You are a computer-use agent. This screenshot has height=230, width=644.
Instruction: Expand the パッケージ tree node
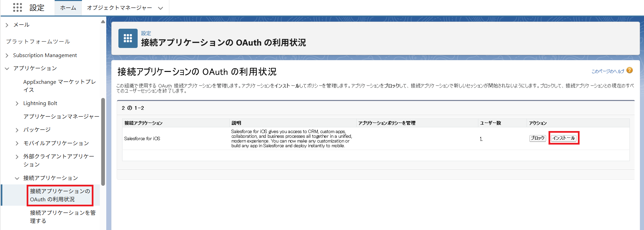(x=17, y=130)
